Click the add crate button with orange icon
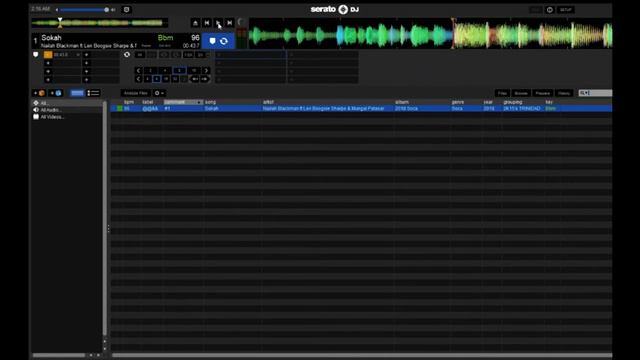Viewport: 640px width, 360px height. coord(39,93)
